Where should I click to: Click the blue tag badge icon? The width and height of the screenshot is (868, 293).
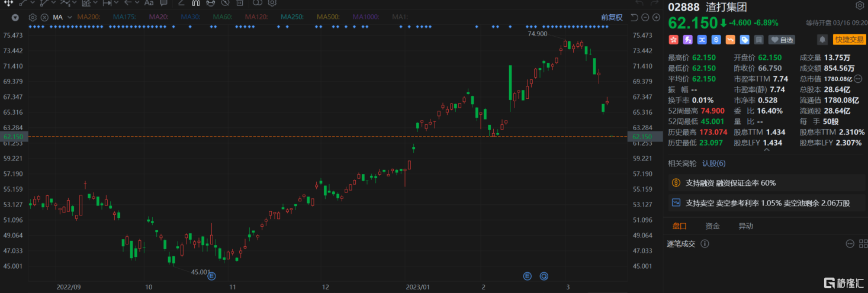(x=744, y=40)
